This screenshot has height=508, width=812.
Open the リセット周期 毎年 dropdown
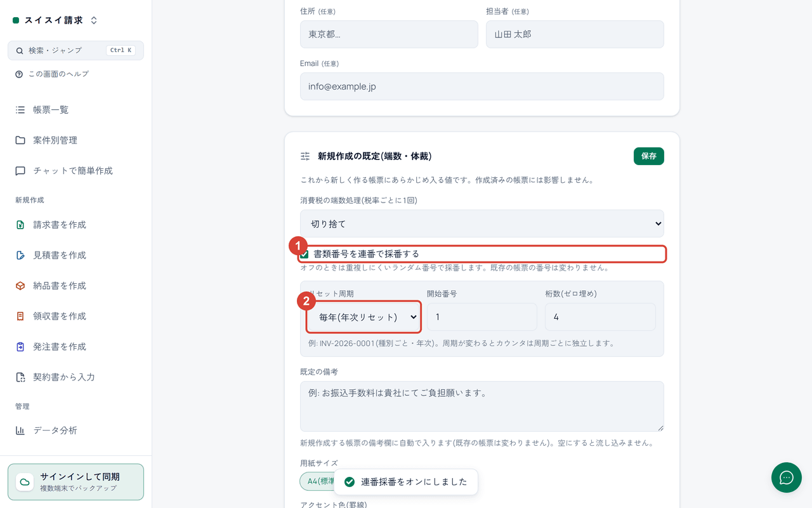tap(364, 317)
